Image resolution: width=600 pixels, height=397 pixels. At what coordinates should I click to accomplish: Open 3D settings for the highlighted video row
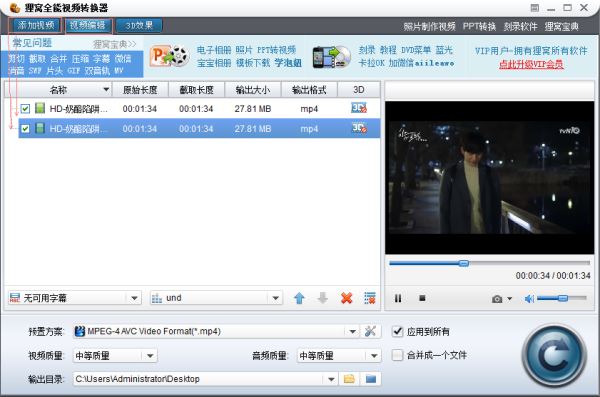(x=359, y=128)
